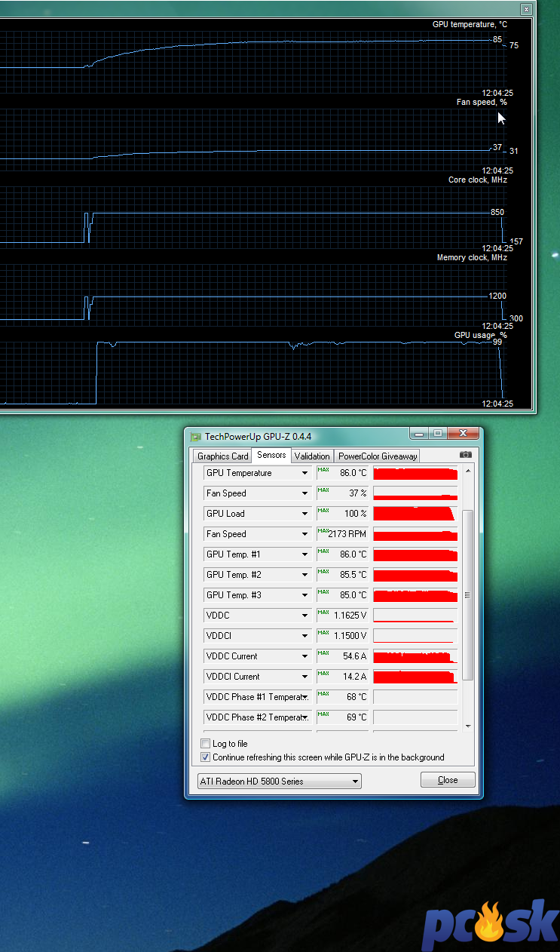Open the GPU Temp. #2 dropdown
560x952 pixels.
click(258, 575)
